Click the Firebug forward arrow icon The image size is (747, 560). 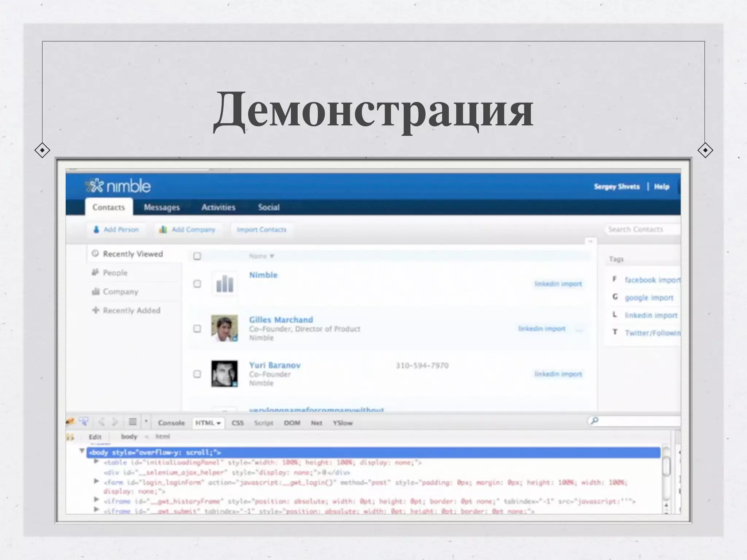(x=115, y=422)
